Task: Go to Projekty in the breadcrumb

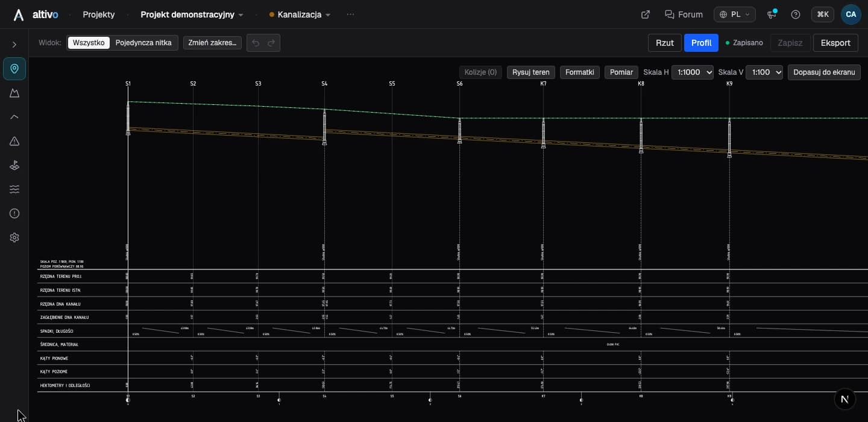Action: click(99, 14)
